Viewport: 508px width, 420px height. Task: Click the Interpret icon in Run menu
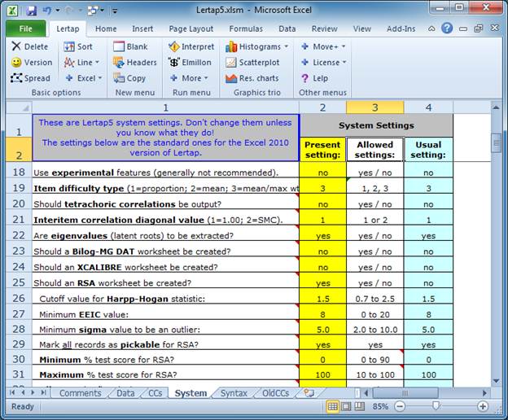pos(174,47)
